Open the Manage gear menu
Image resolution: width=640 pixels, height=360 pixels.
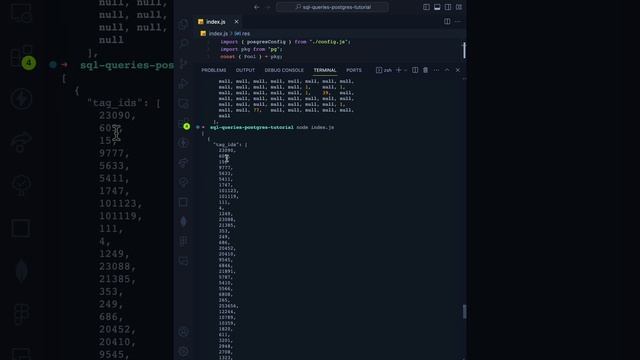pos(184,351)
